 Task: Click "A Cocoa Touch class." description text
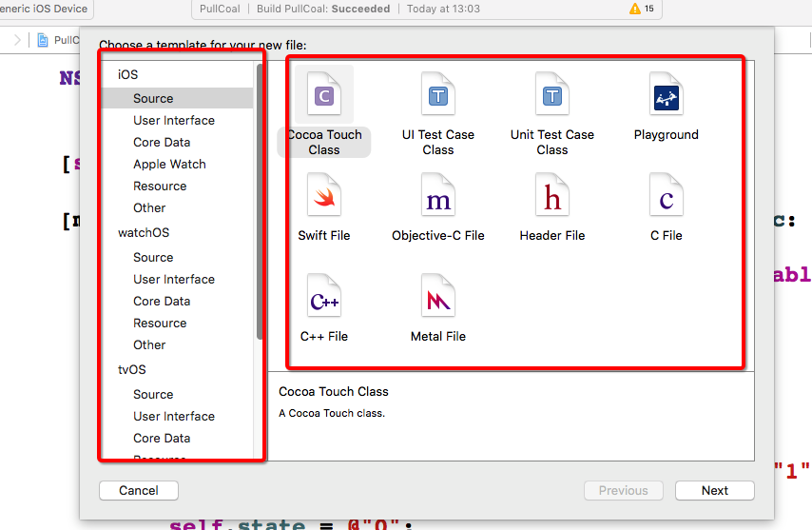tap(332, 413)
